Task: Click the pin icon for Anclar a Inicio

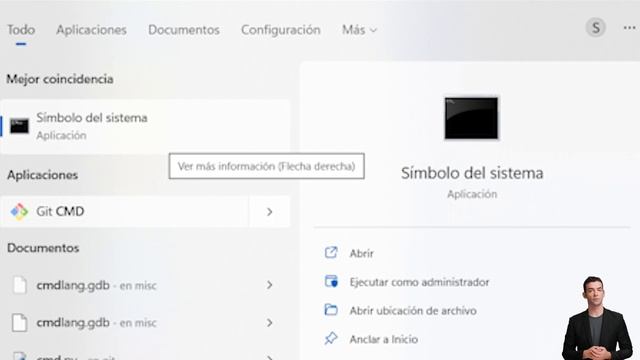Action: (331, 338)
